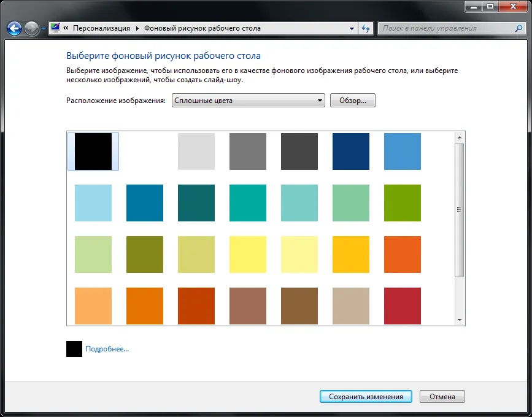This screenshot has height=417, width=532.
Task: Choose the medium gray swatch
Action: coord(248,151)
